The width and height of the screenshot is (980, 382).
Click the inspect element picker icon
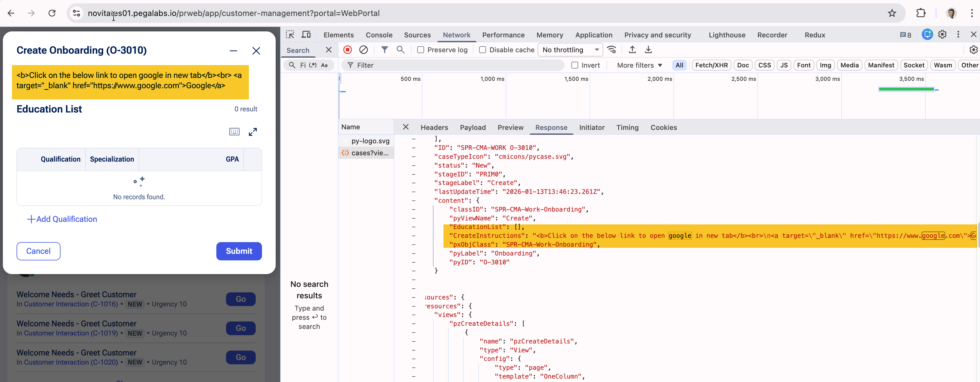(x=290, y=35)
